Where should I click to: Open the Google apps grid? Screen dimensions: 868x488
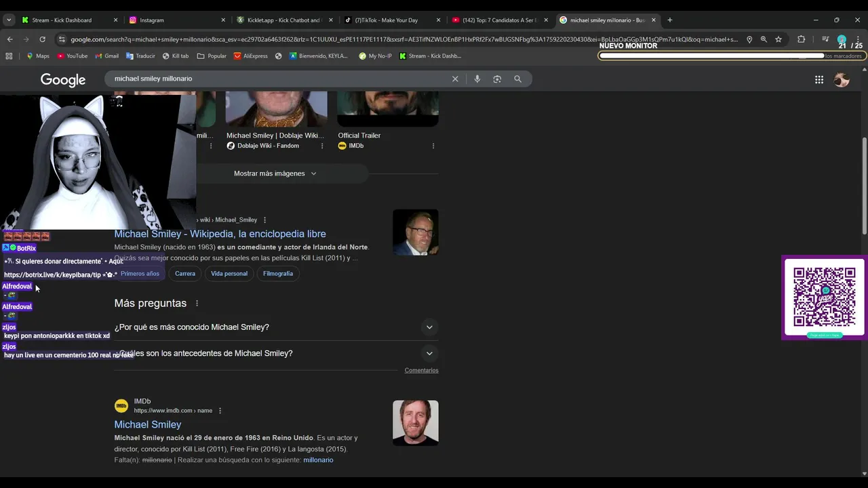pyautogui.click(x=819, y=80)
